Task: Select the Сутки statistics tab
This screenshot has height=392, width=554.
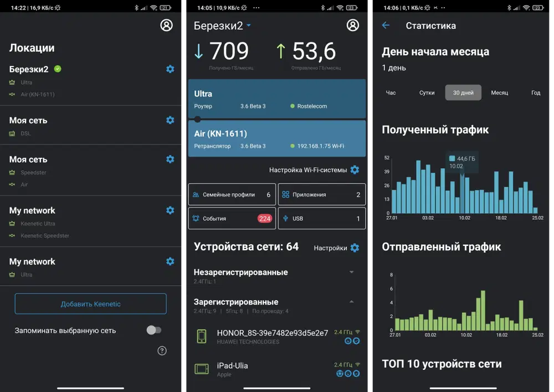Action: click(x=427, y=92)
